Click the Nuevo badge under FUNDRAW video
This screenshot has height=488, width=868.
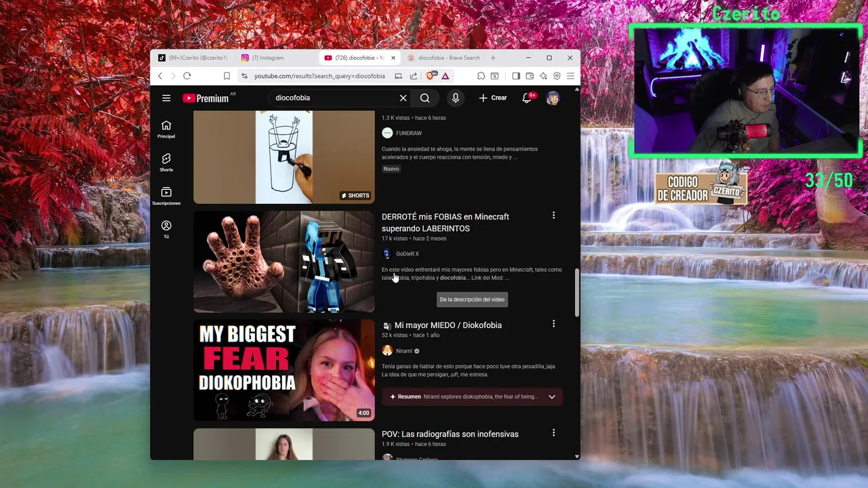pos(391,169)
